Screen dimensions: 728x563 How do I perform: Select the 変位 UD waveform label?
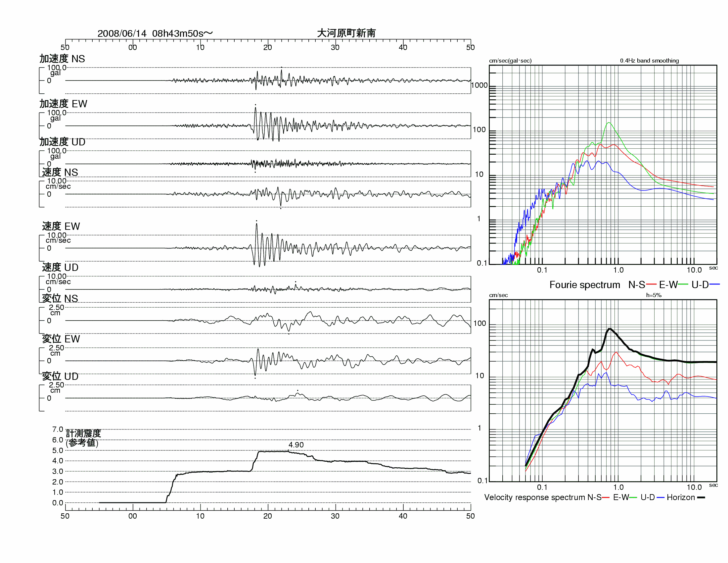coord(60,376)
